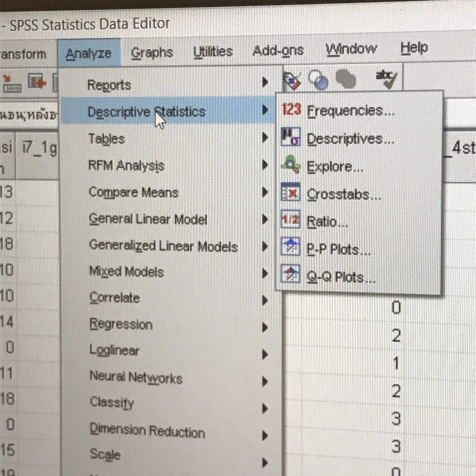This screenshot has height=476, width=476.
Task: Click the Descriptives icon in submenu
Action: coord(291,137)
